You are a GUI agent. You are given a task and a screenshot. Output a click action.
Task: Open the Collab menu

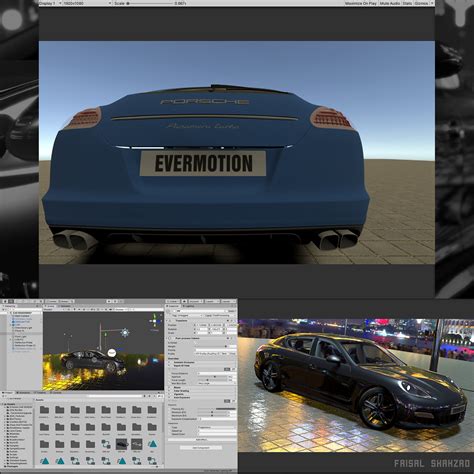[173, 301]
